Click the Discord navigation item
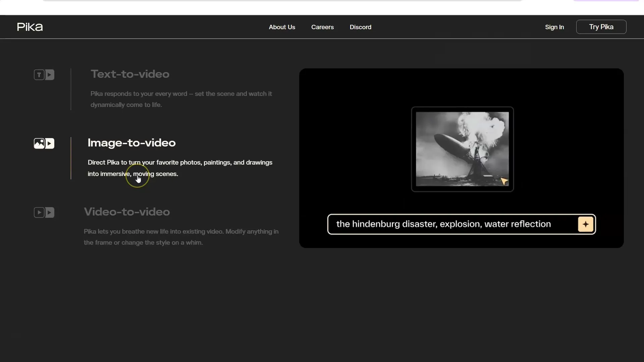644x362 pixels. 361,27
